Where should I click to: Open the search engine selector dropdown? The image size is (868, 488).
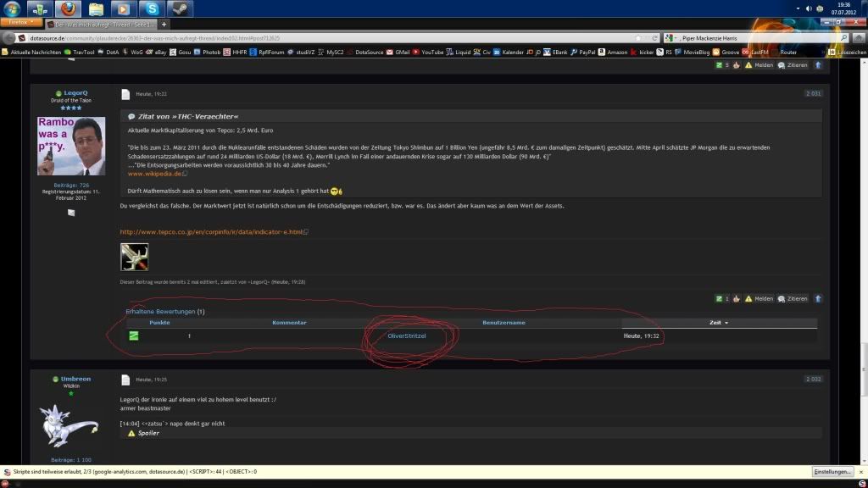670,38
